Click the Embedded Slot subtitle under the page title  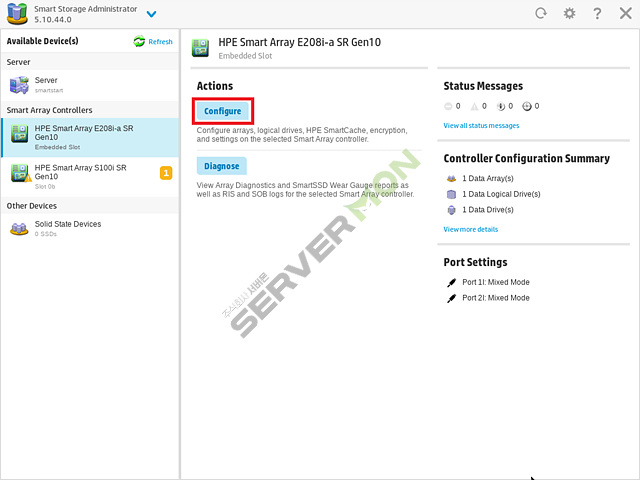(x=245, y=56)
